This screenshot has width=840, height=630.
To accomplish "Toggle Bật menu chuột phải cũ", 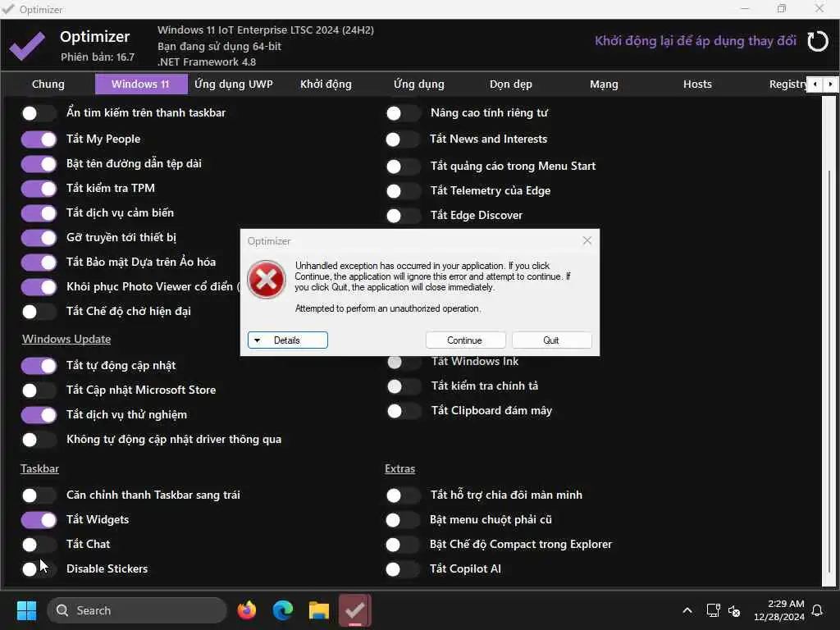I will click(x=403, y=519).
